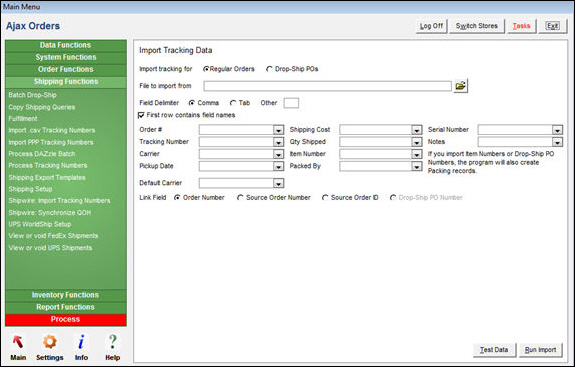Open Import .csv Tracking Numbers link
The image size is (575, 367).
click(x=52, y=131)
